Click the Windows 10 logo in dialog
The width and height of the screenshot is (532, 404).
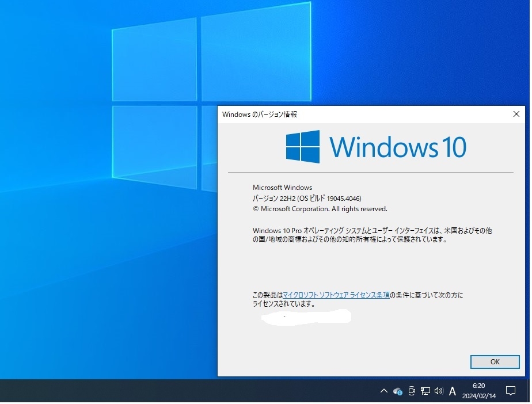pos(377,147)
